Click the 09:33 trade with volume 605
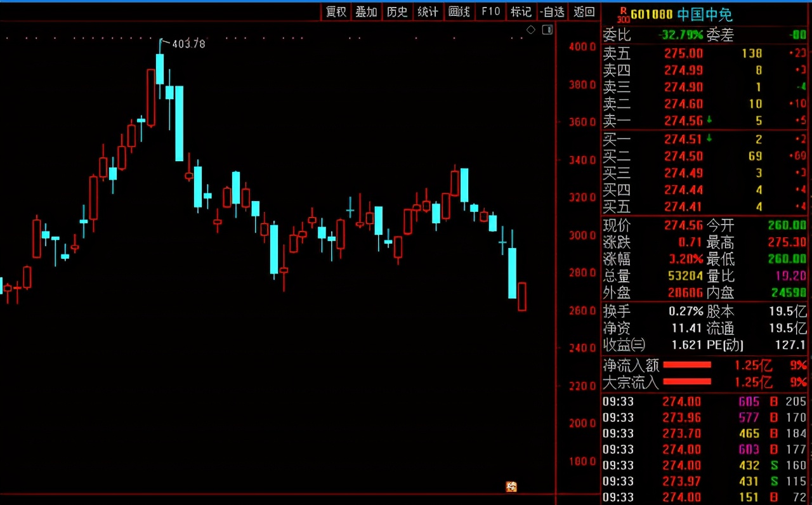 704,402
